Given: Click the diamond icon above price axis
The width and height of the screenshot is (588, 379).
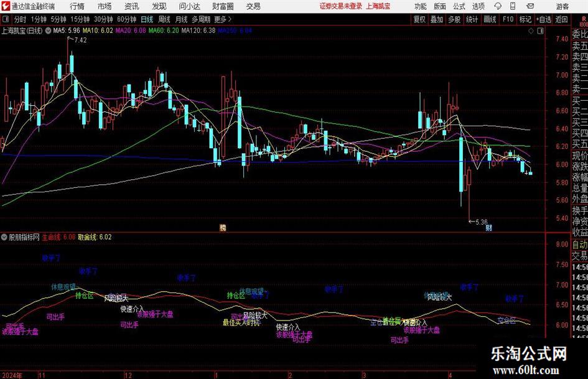Looking at the screenshot, I should pyautogui.click(x=531, y=31).
